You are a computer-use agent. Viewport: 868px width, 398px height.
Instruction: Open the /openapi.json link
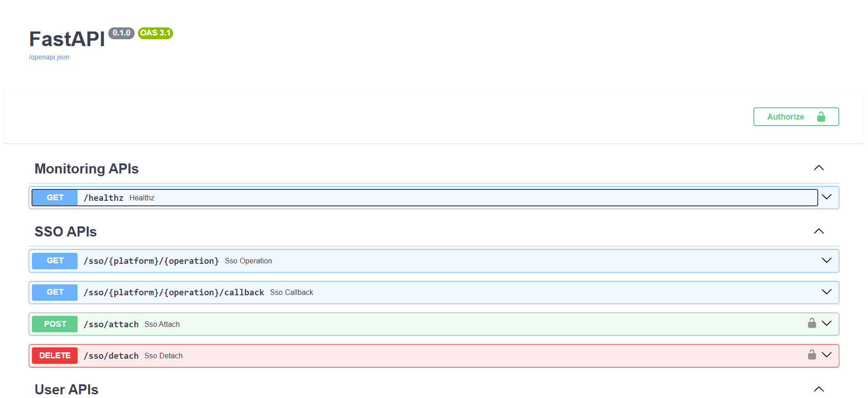[x=49, y=57]
